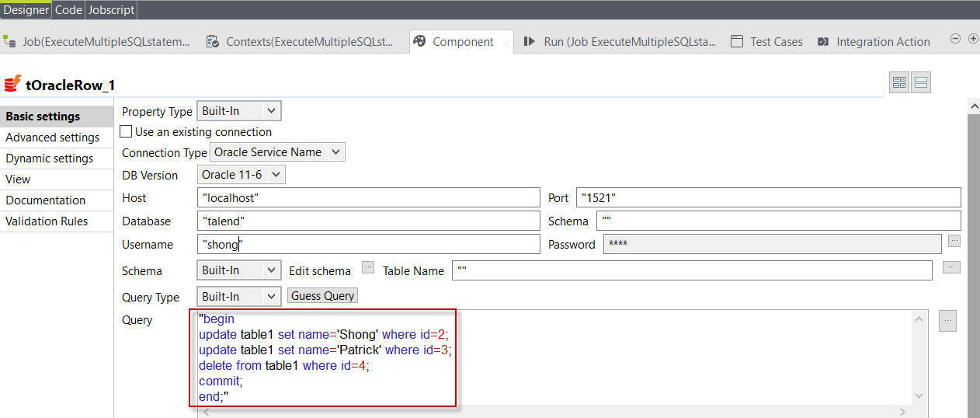Expand the Connection Type dropdown
980x418 pixels.
pyautogui.click(x=277, y=152)
